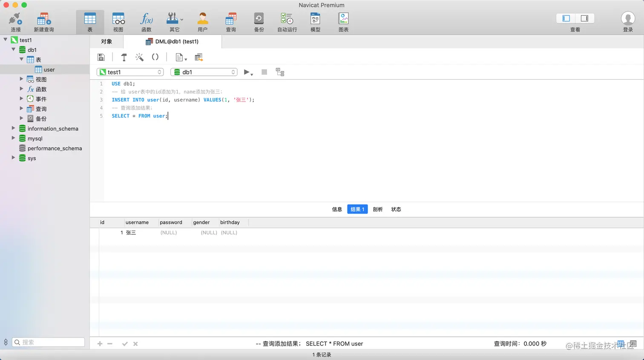
Task: Click the stop query button
Action: [x=264, y=72]
